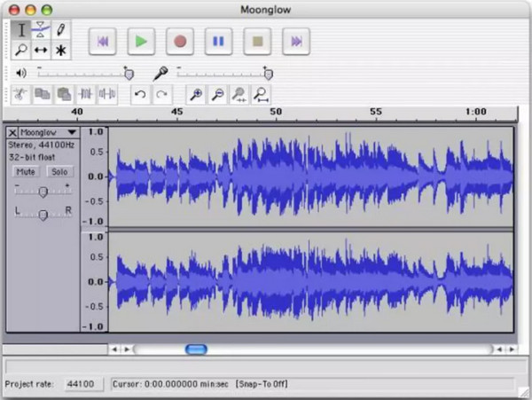The height and width of the screenshot is (400, 532).
Task: Skip to the end of the track
Action: point(296,41)
